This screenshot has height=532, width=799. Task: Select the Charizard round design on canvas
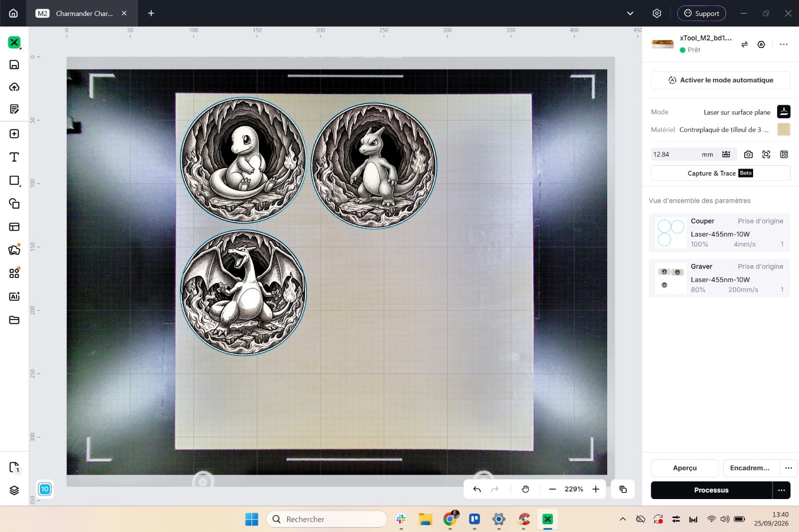tap(243, 293)
